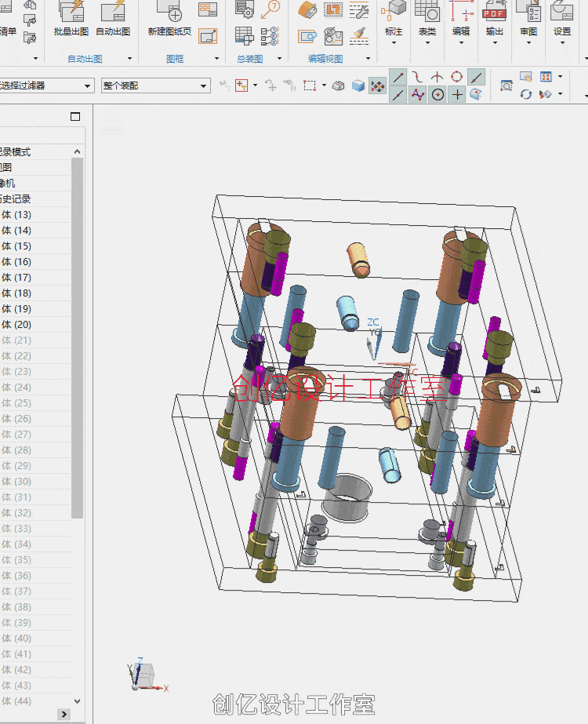Toggle the snap to quadrant point button

point(457,77)
